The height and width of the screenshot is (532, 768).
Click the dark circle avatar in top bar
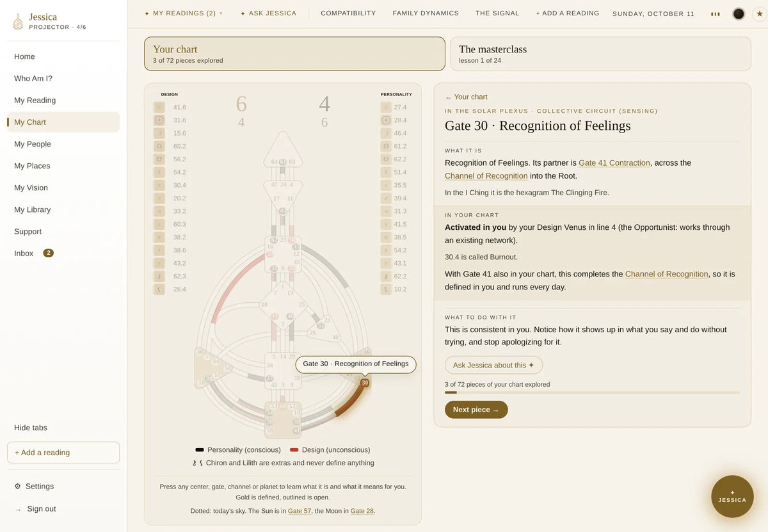coord(739,13)
